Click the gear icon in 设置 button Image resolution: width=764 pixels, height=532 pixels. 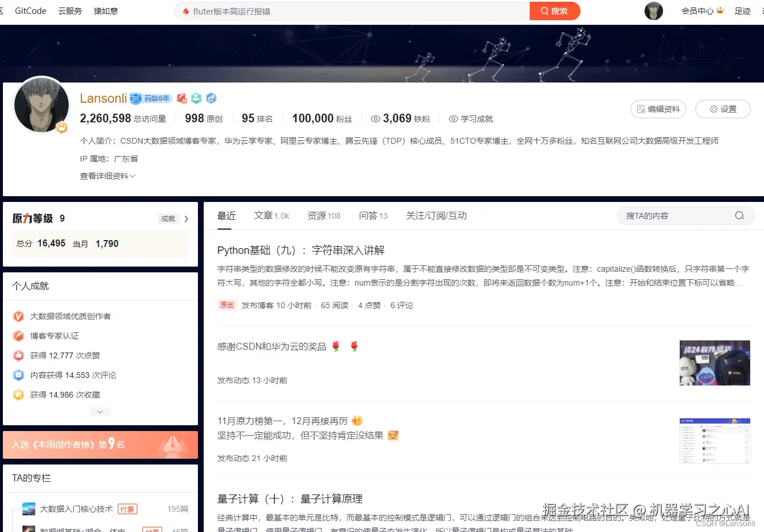[x=713, y=109]
